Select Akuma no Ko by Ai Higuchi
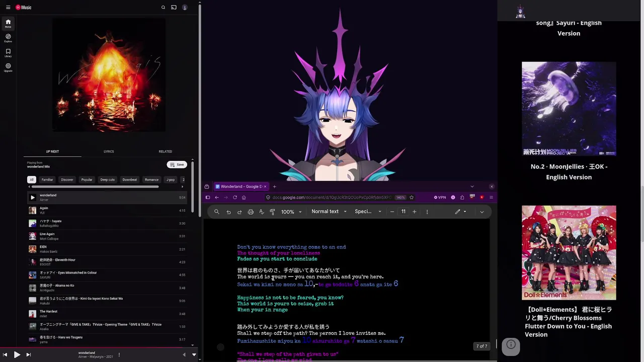Viewport: 644px width, 362px height. tap(107, 288)
